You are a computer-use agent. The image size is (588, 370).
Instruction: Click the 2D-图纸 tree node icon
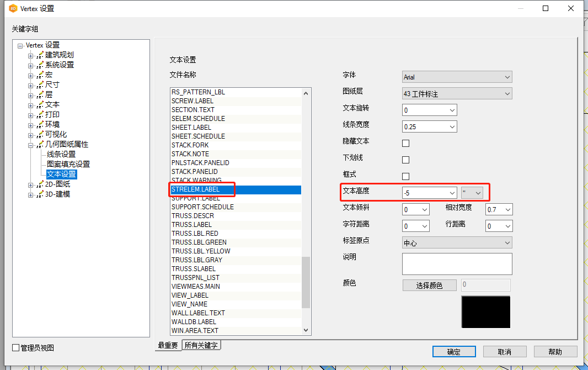(40, 184)
